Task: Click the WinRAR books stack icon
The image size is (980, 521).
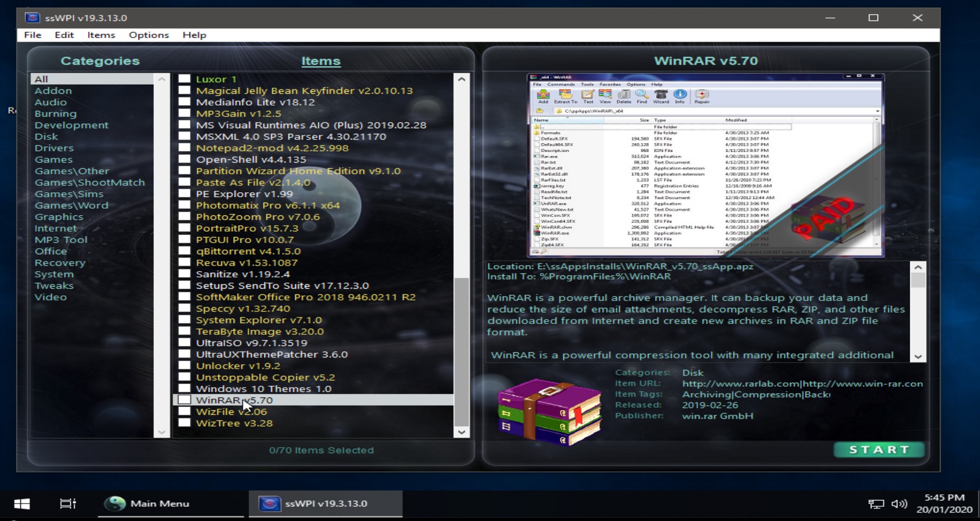Action: click(550, 412)
